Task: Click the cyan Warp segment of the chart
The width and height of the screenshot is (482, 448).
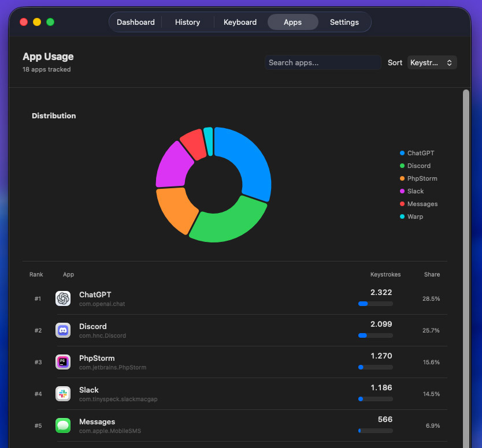Action: point(209,141)
